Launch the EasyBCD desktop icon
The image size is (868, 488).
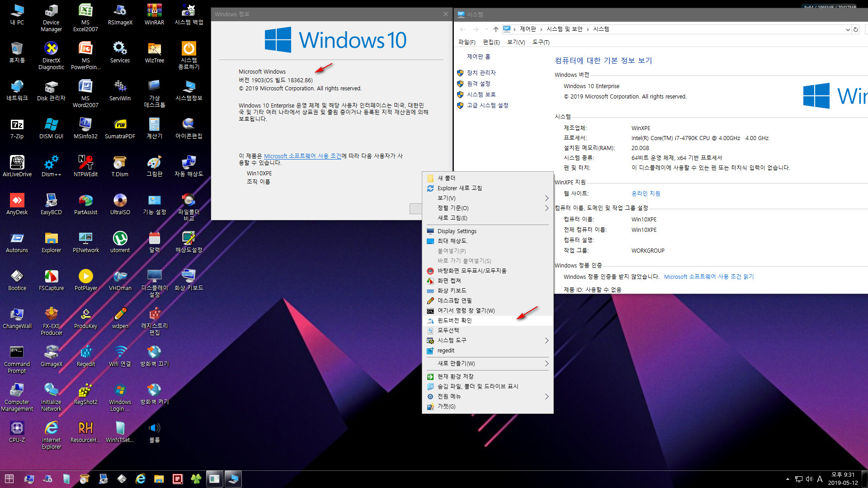(51, 205)
